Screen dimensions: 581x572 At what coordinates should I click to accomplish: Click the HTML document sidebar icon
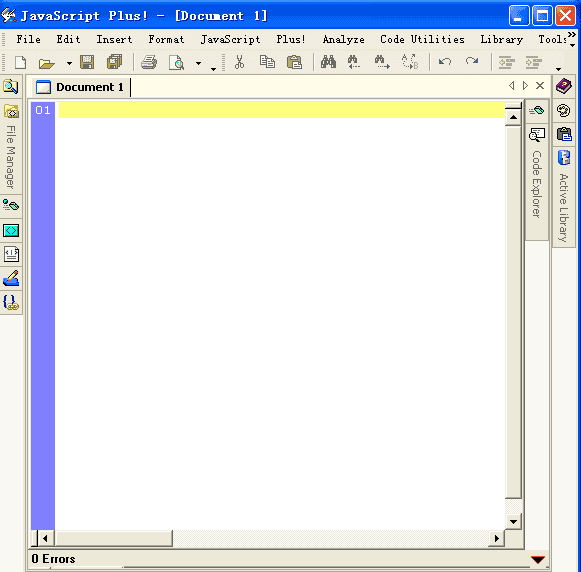pyautogui.click(x=11, y=254)
